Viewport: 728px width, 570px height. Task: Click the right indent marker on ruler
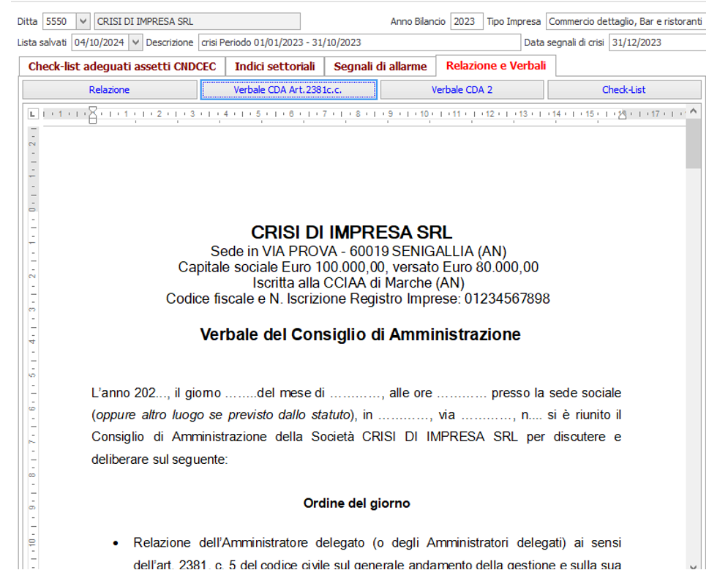point(622,115)
